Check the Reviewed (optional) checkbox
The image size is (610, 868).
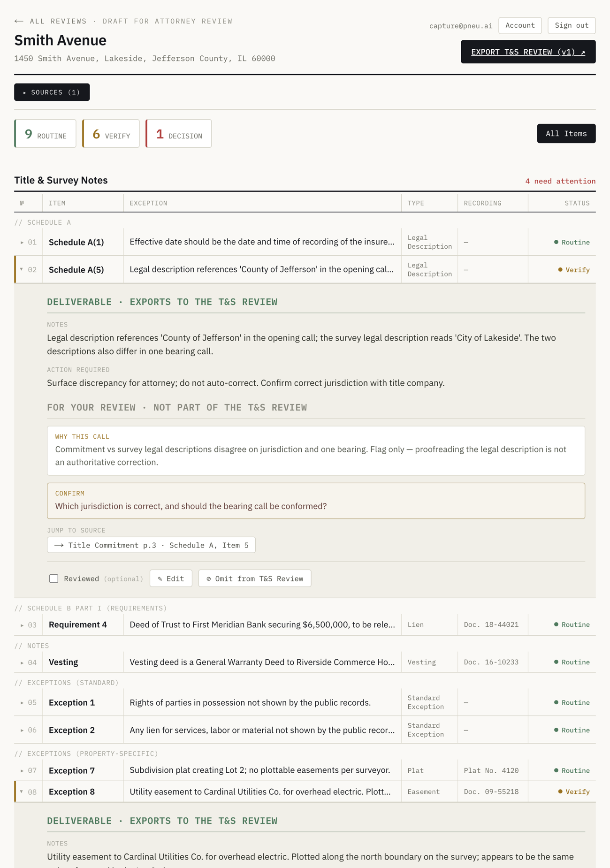coord(54,579)
